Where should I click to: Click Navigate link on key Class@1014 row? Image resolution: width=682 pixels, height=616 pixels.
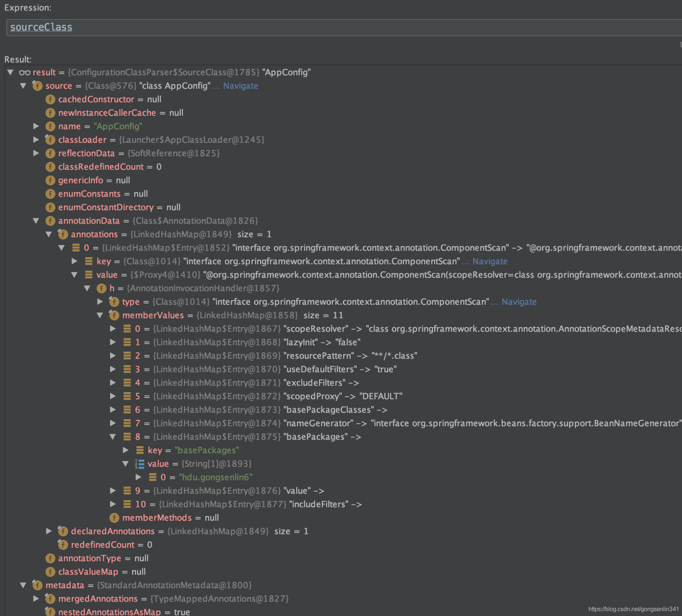[490, 261]
